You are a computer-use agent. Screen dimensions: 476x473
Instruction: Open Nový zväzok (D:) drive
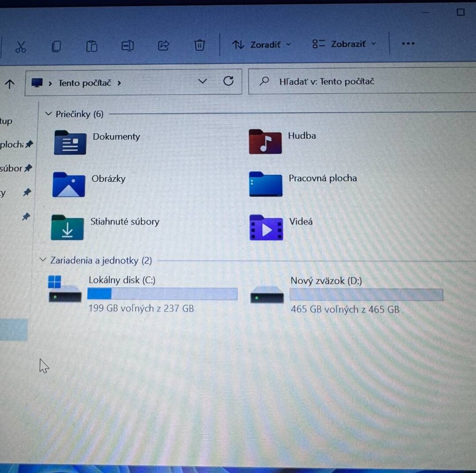(x=326, y=281)
